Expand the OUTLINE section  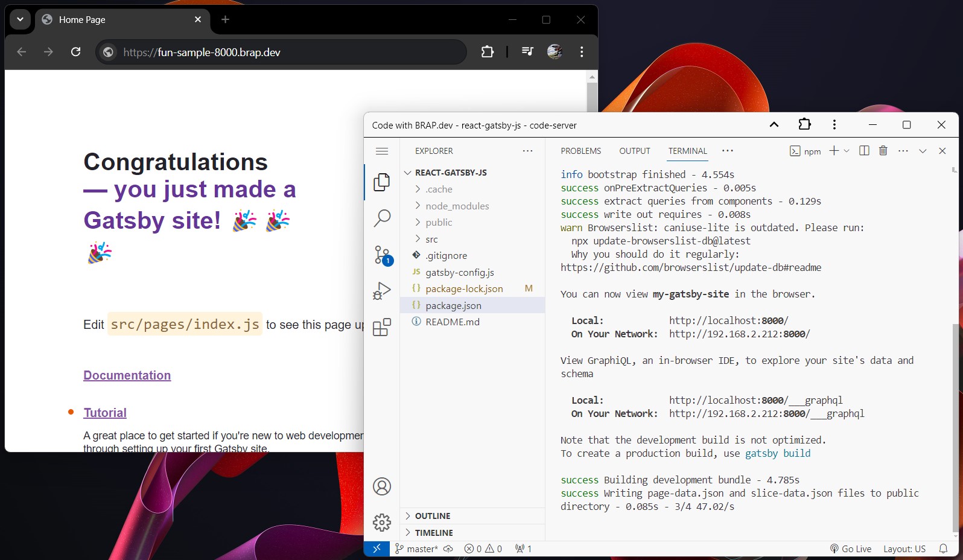tap(432, 516)
